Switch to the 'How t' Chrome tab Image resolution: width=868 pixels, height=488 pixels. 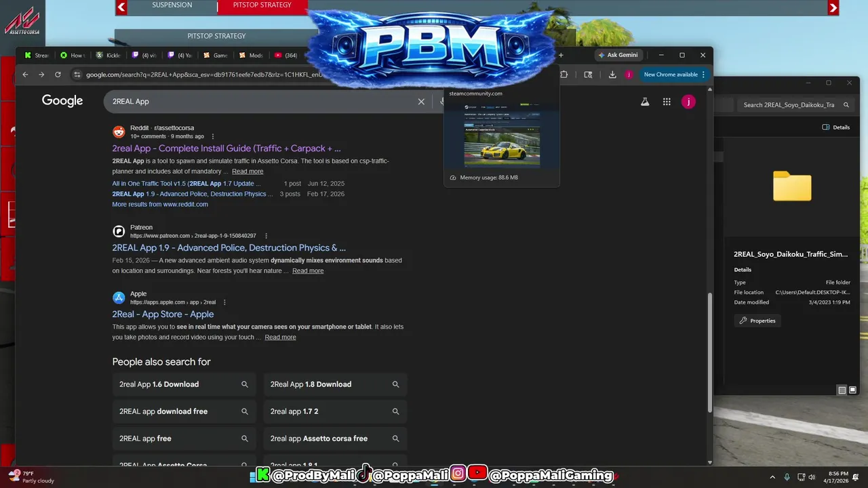[73, 56]
